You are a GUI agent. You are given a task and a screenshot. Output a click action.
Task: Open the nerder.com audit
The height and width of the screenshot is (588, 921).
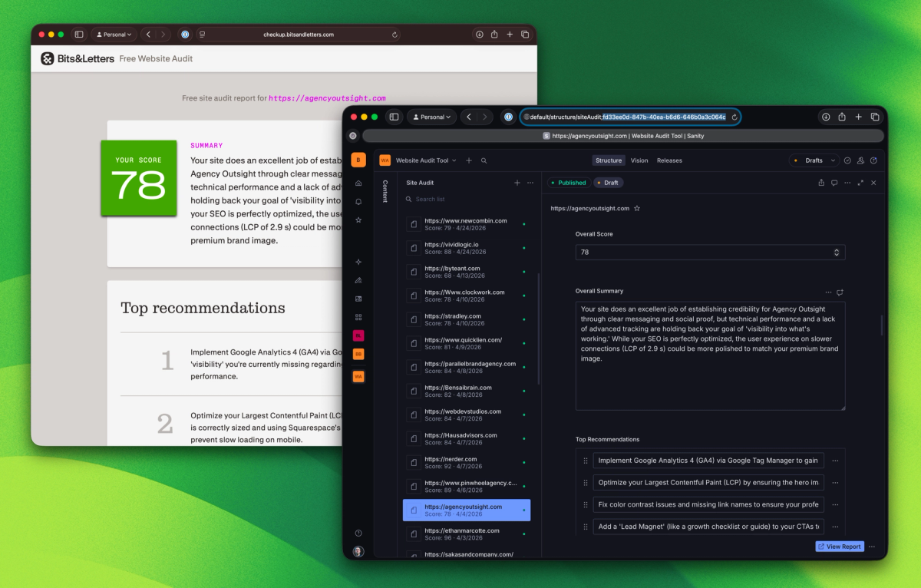(x=467, y=462)
